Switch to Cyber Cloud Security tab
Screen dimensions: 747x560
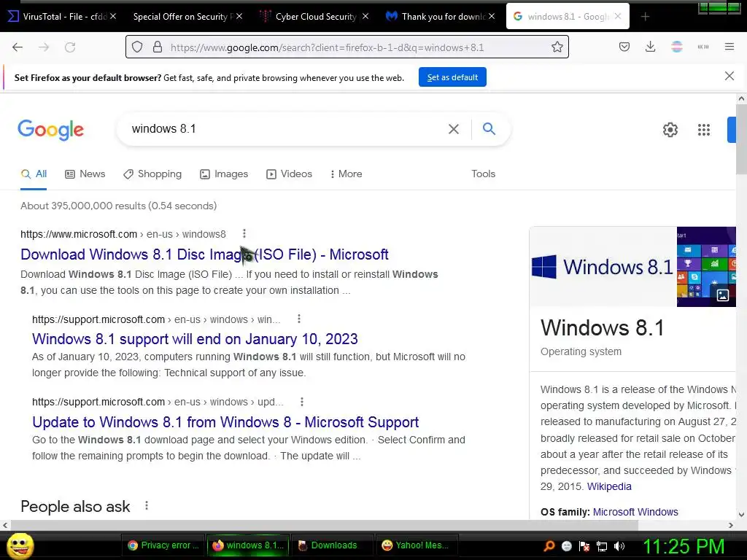314,17
